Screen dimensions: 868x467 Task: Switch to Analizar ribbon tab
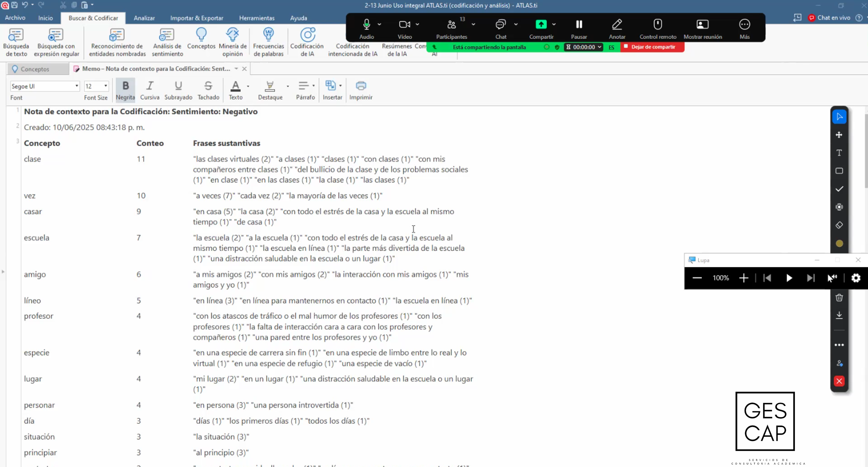click(144, 18)
